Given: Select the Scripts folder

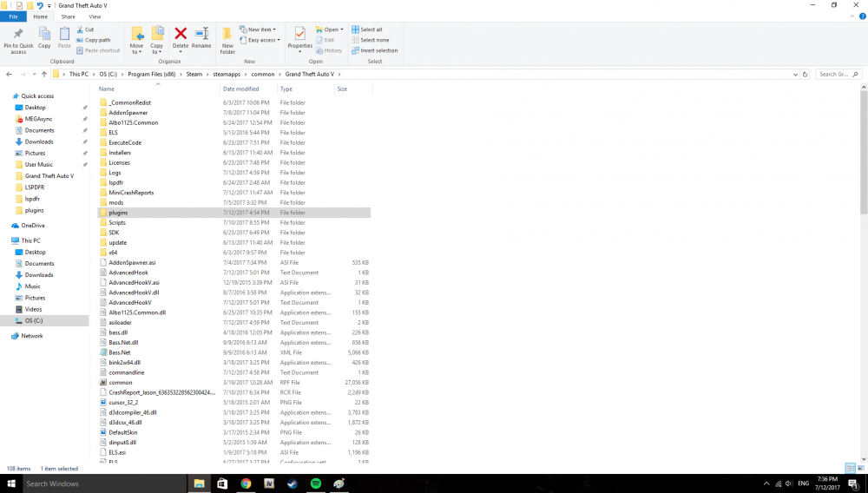Looking at the screenshot, I should click(x=117, y=222).
